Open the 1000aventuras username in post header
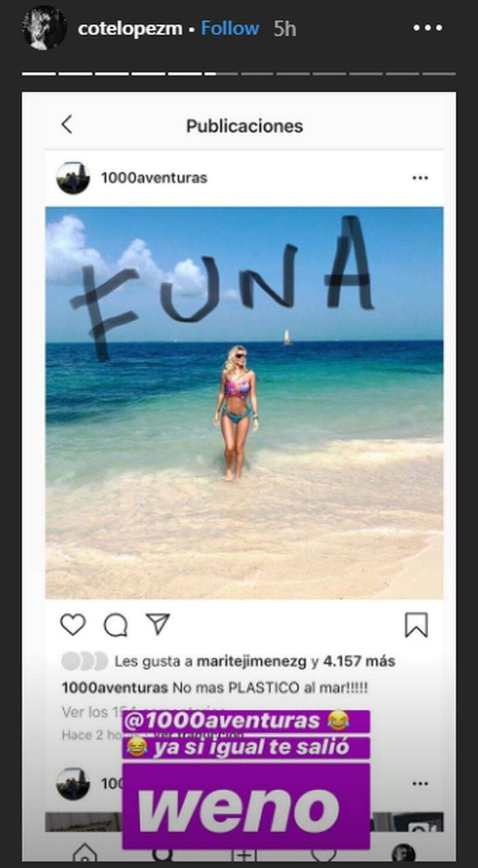The height and width of the screenshot is (868, 478). point(154,178)
